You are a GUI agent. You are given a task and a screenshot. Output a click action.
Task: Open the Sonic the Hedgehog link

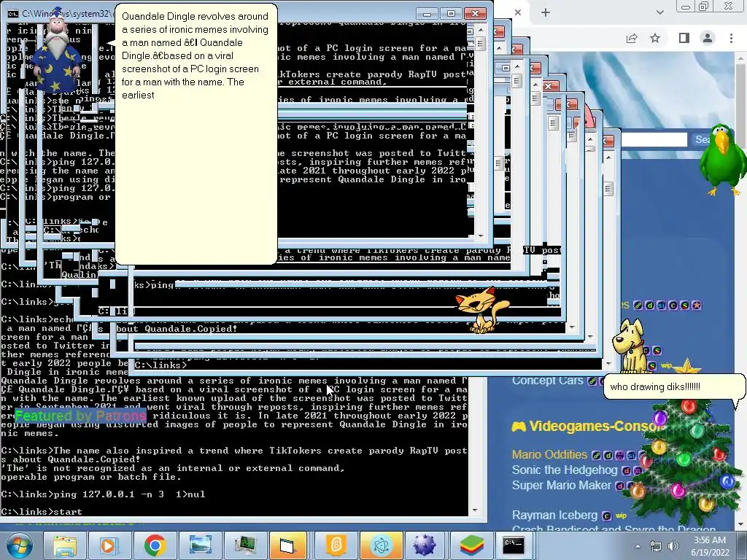click(565, 470)
